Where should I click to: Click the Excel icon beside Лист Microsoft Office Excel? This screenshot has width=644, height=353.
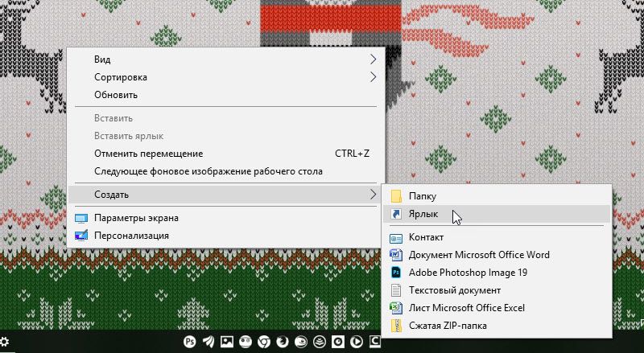tap(395, 308)
